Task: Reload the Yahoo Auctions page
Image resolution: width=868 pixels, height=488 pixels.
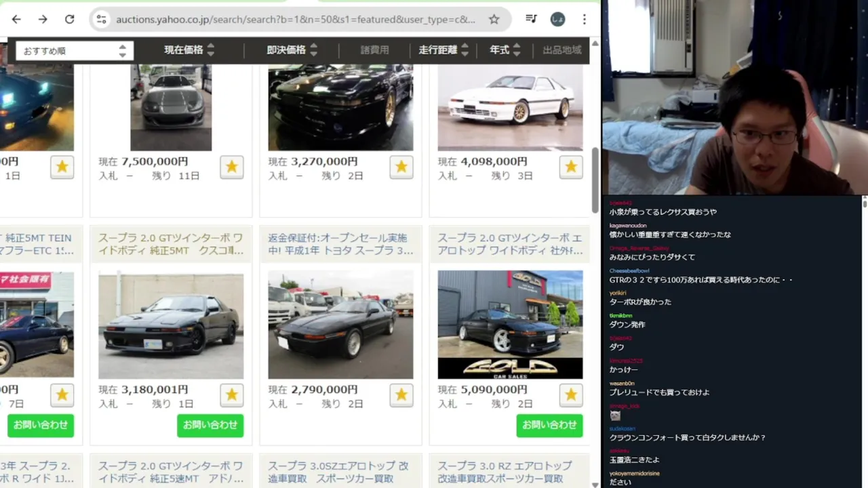Action: click(x=69, y=19)
